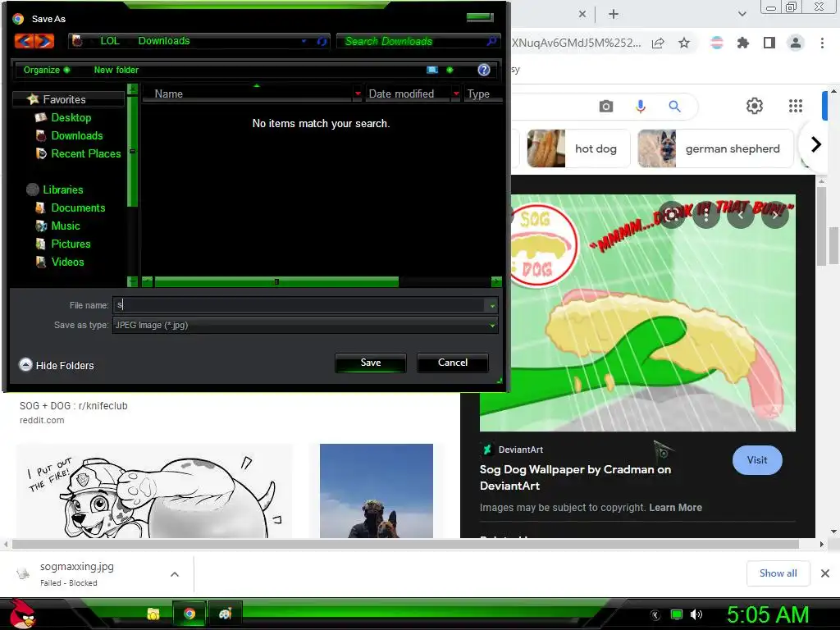
Task: Toggle Chrome side panel icon
Action: tap(769, 43)
